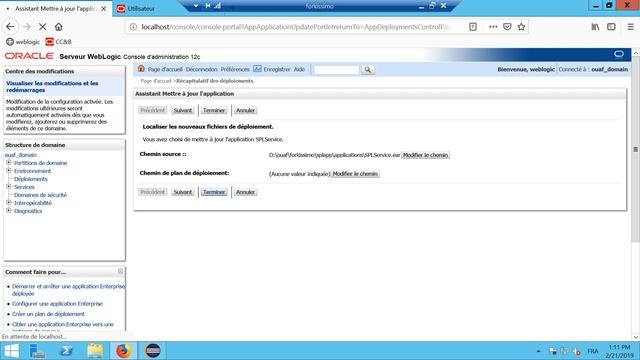This screenshot has width=640, height=360.
Task: Open Page d'accueil breadcrumb link
Action: (x=156, y=81)
